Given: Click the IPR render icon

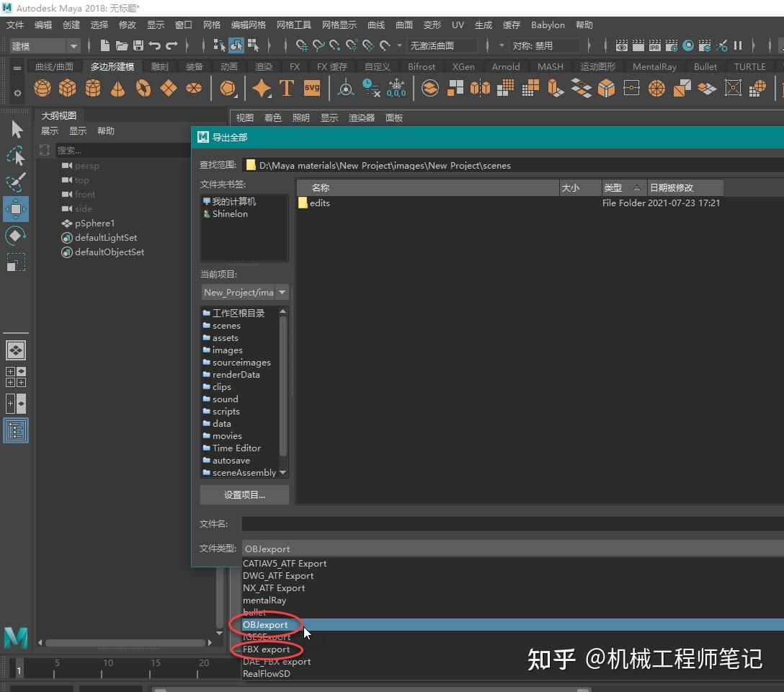Looking at the screenshot, I should [x=654, y=46].
